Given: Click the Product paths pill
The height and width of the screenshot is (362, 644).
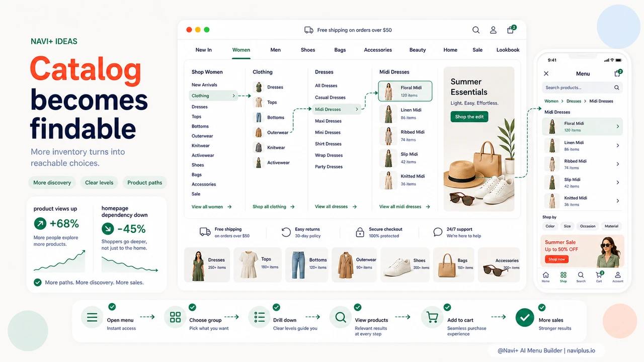Looking at the screenshot, I should [145, 183].
